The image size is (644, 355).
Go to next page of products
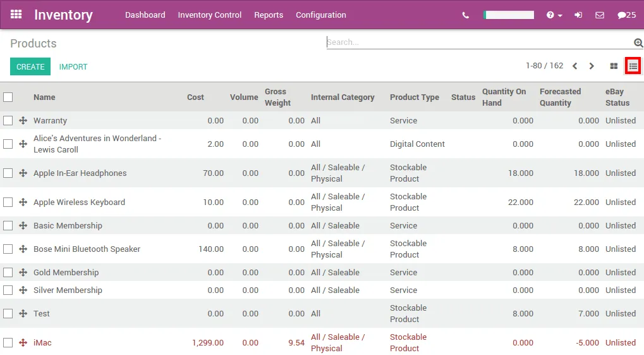tap(592, 66)
